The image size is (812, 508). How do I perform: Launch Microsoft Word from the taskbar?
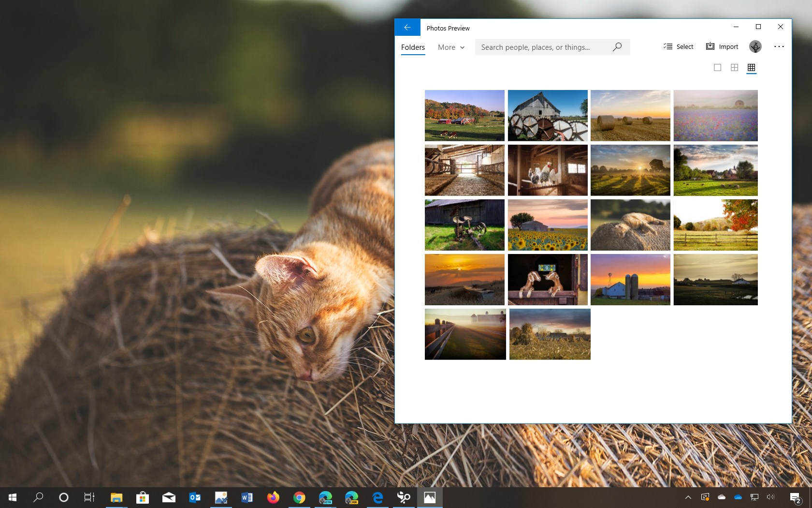[247, 497]
